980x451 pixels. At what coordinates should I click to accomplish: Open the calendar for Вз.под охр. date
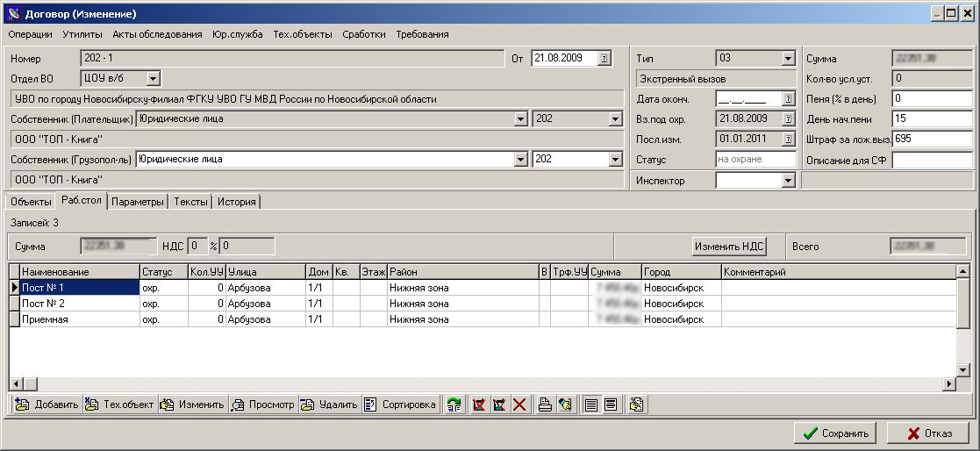coord(788,118)
